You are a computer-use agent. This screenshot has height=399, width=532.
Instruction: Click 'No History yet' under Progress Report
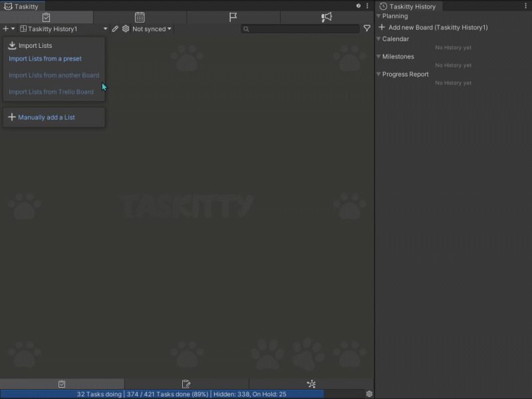[x=454, y=82]
